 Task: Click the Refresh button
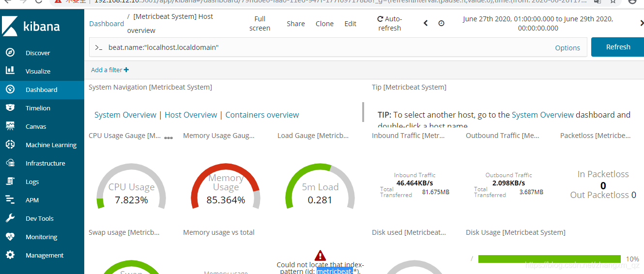tap(618, 47)
